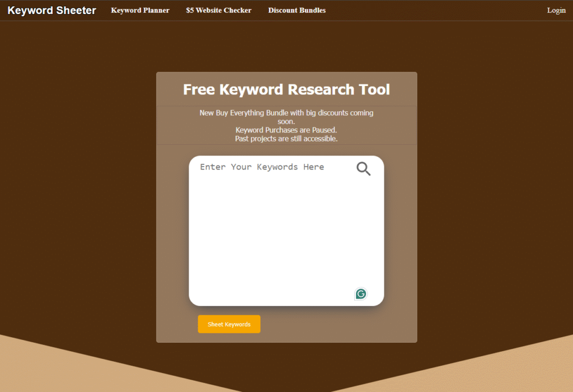This screenshot has width=573, height=392.
Task: Click the Login link
Action: (x=556, y=11)
